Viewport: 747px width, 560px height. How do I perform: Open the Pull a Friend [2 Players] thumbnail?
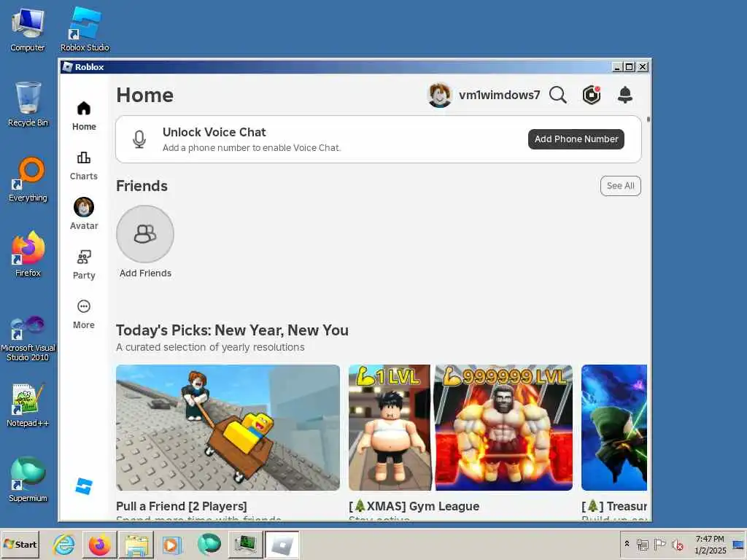click(228, 427)
